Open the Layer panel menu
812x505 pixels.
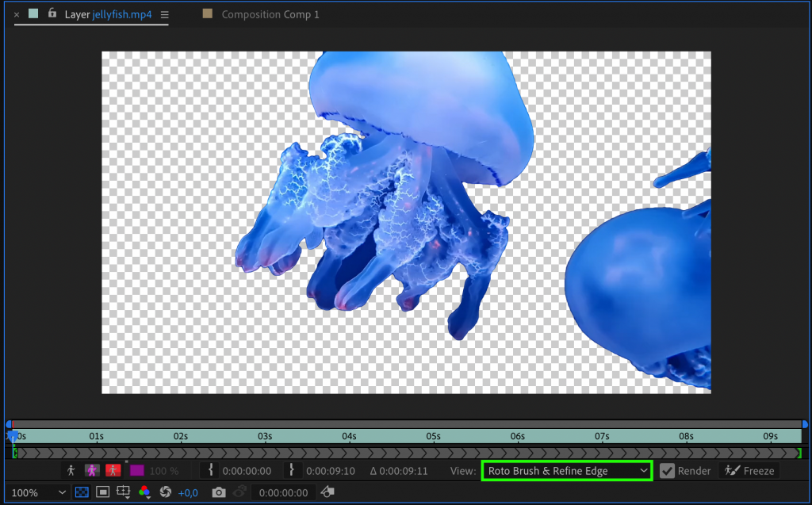pyautogui.click(x=164, y=14)
